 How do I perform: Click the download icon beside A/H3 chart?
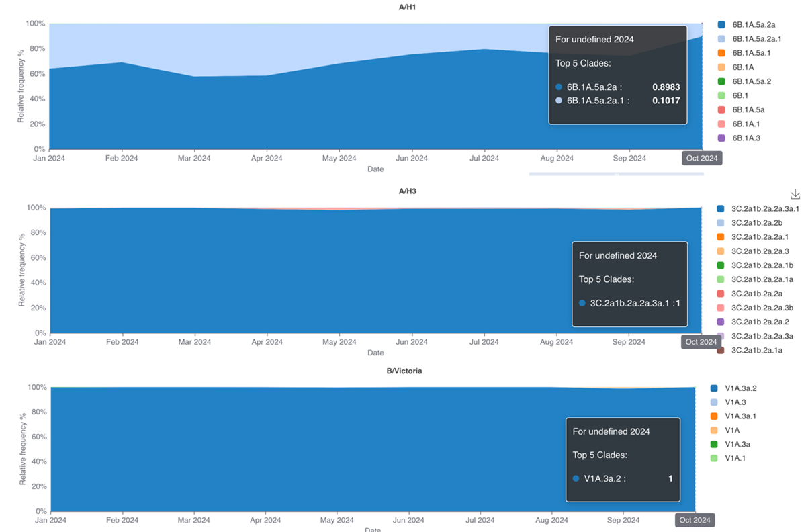795,194
